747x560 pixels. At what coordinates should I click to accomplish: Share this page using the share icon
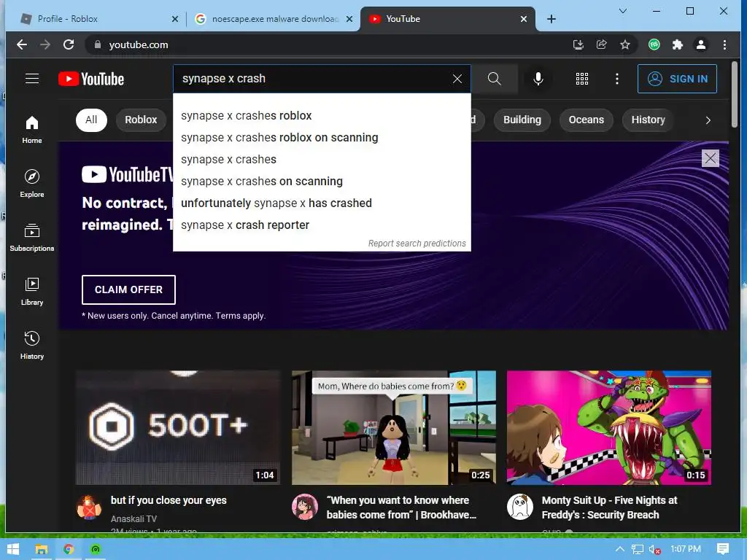[x=602, y=44]
